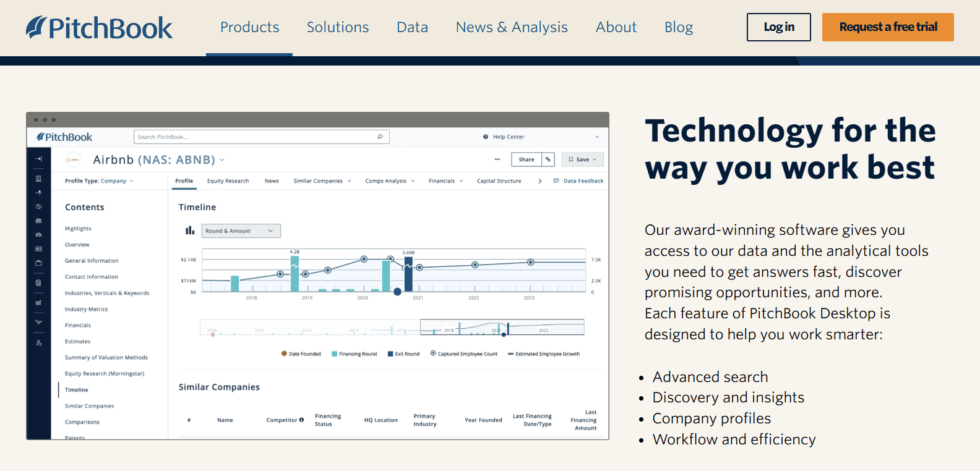Select the Profile tab
This screenshot has width=980, height=471.
184,181
